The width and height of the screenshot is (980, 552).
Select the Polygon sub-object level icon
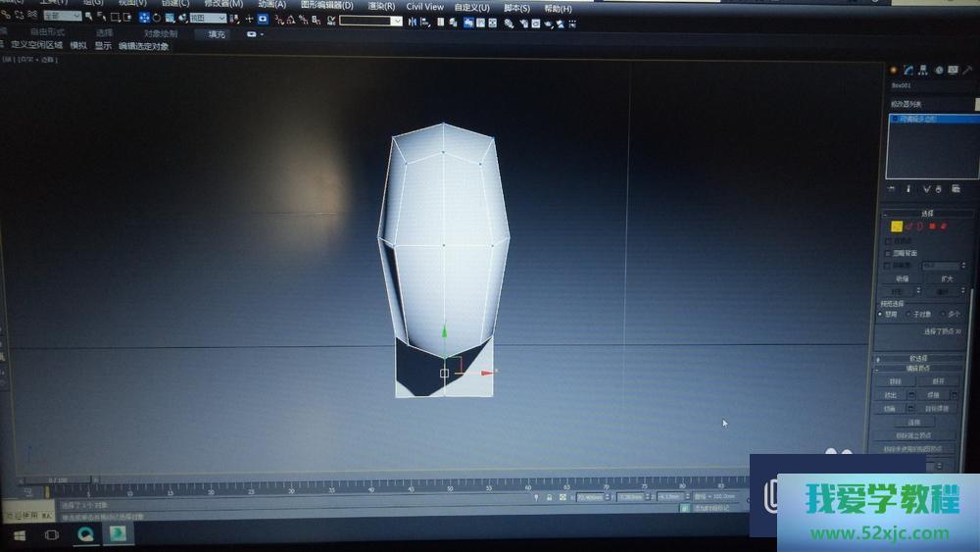(933, 226)
